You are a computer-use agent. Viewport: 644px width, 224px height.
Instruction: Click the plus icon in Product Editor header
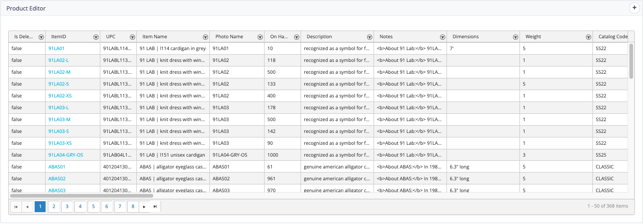point(634,8)
